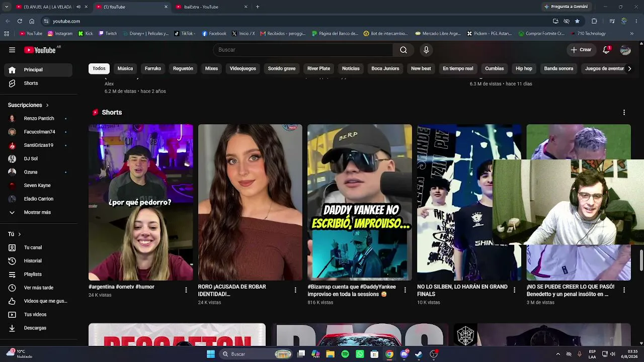The image size is (644, 362).
Task: Open the ¿por qué pedorro? short thumbnail
Action: (141, 202)
